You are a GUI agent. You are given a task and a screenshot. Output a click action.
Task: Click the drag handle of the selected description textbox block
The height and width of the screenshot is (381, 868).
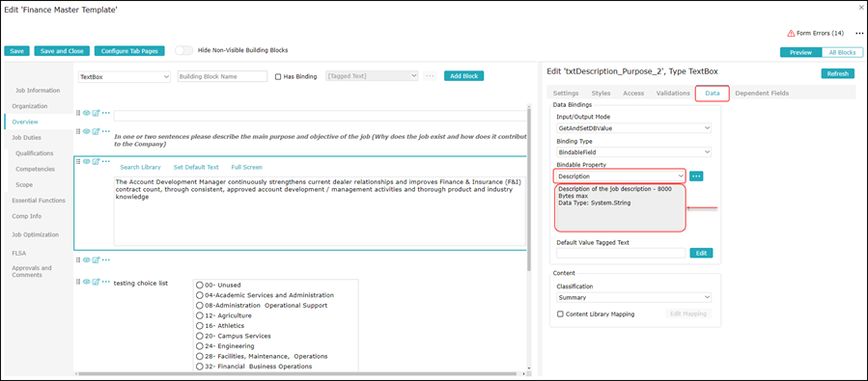[78, 161]
